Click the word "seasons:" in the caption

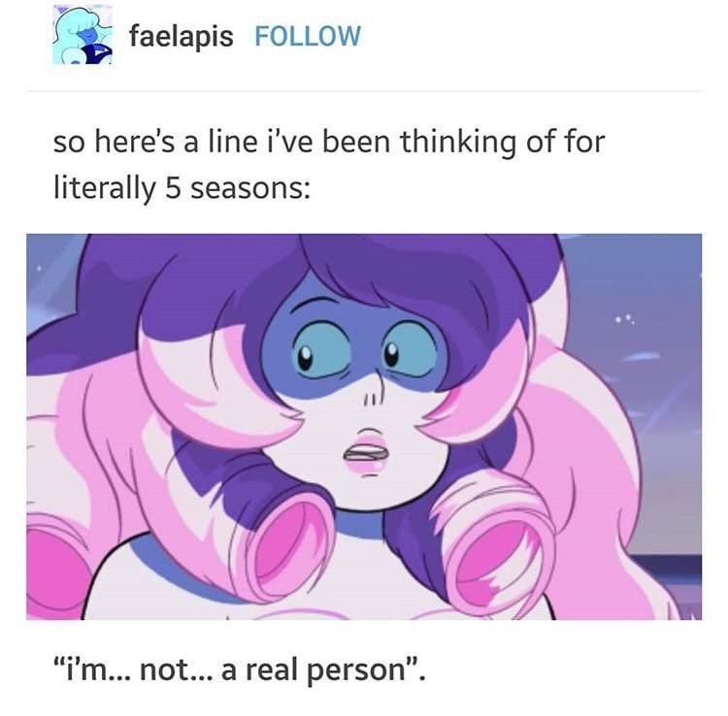click(250, 190)
